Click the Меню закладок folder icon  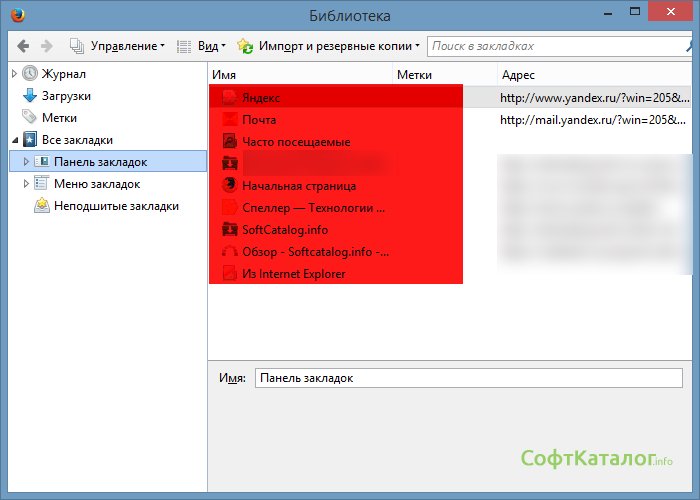click(x=41, y=184)
